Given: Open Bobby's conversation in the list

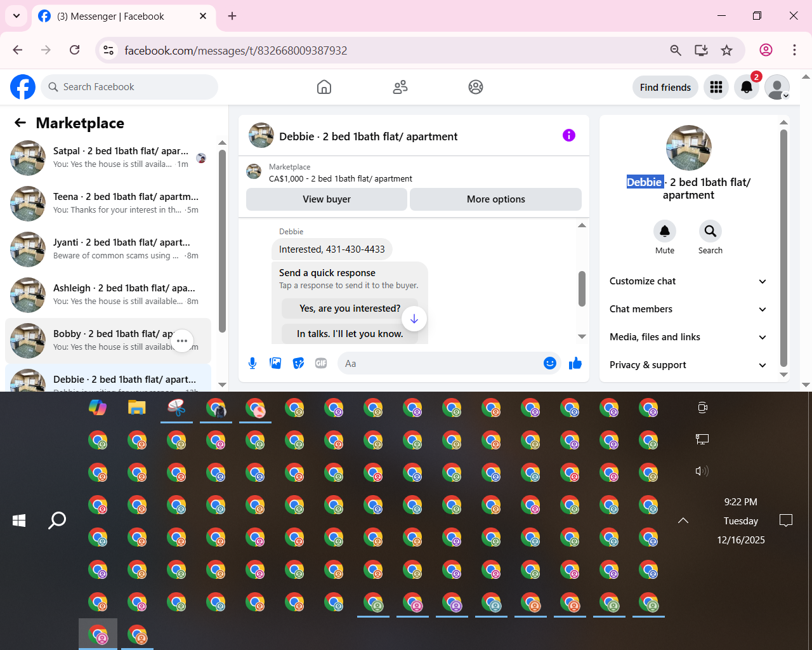Looking at the screenshot, I should pyautogui.click(x=108, y=341).
